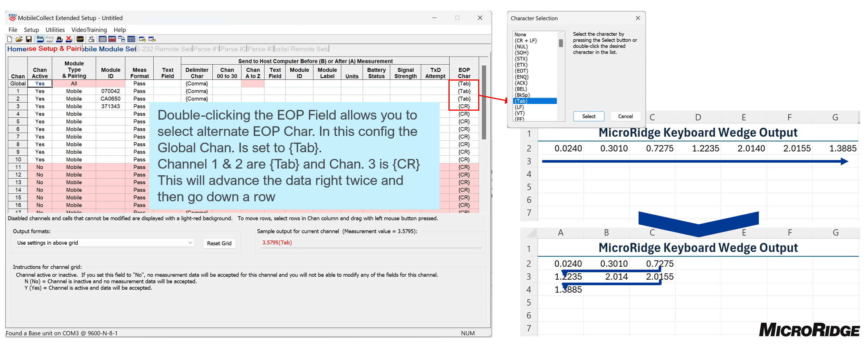Open the File menu

coord(13,30)
